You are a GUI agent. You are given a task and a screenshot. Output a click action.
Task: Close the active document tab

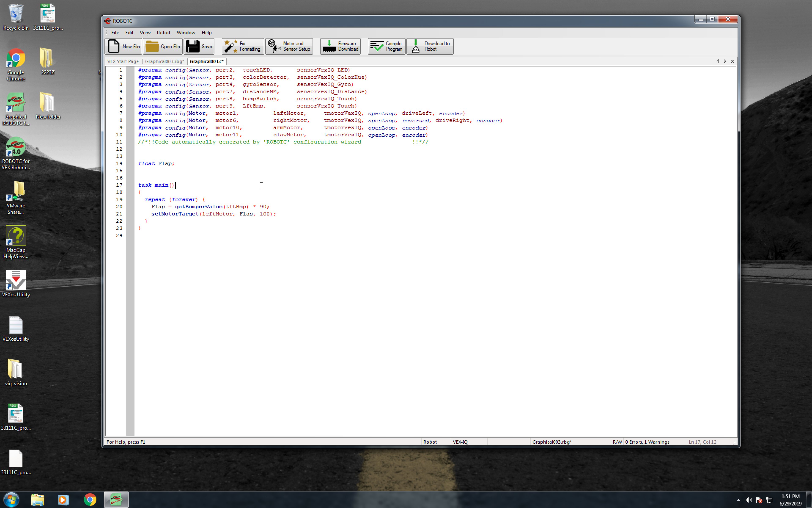click(x=732, y=61)
